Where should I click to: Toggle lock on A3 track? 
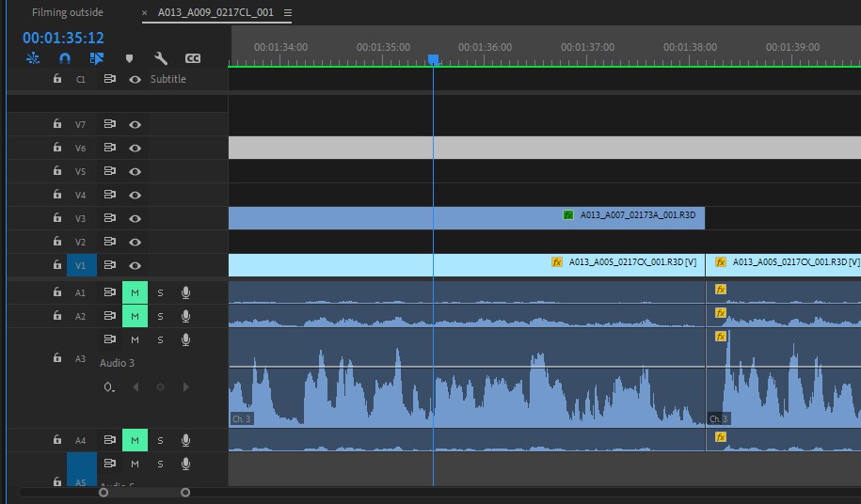(57, 358)
